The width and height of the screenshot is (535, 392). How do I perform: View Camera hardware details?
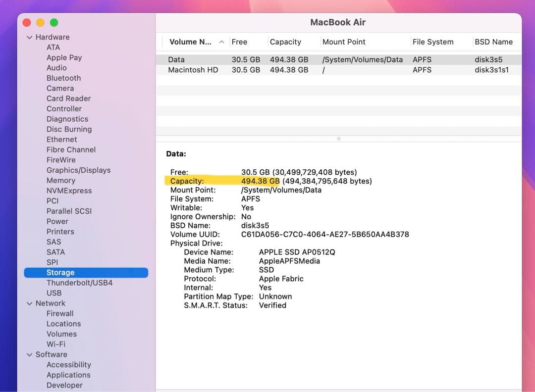[60, 88]
